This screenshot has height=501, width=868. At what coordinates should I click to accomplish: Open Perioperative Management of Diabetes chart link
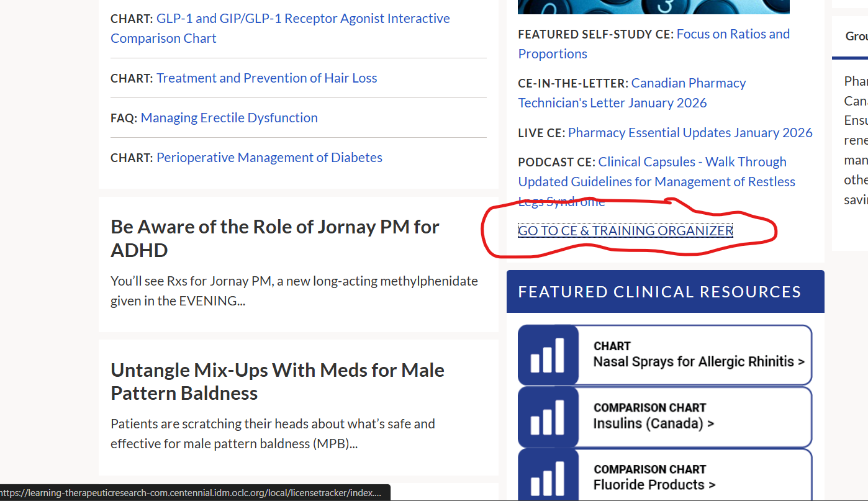[269, 158]
